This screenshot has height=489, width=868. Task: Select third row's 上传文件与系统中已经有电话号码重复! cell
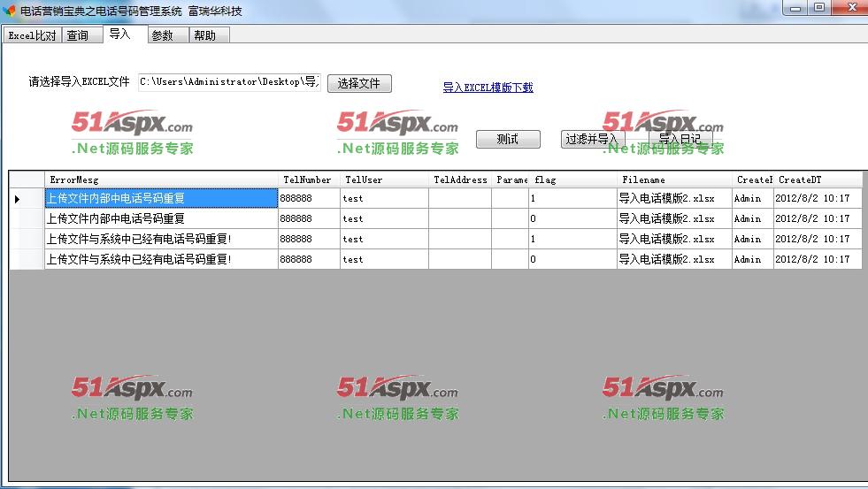pos(161,239)
